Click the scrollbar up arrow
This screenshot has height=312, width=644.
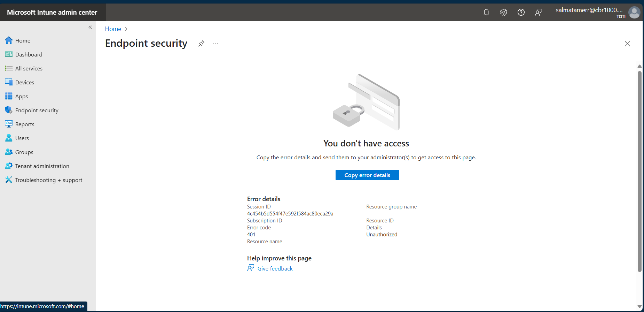point(639,66)
